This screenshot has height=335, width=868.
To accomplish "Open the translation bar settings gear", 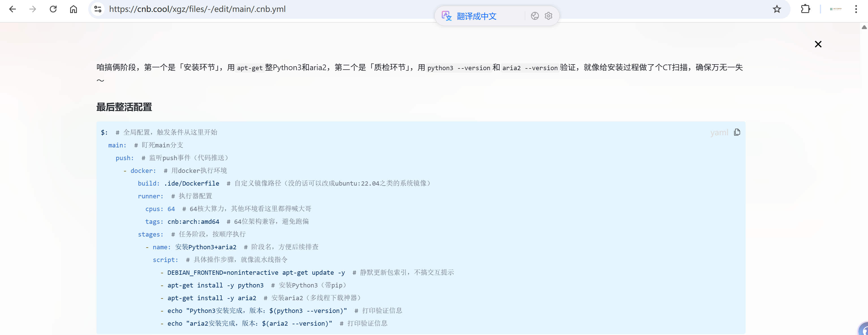I will tap(548, 16).
